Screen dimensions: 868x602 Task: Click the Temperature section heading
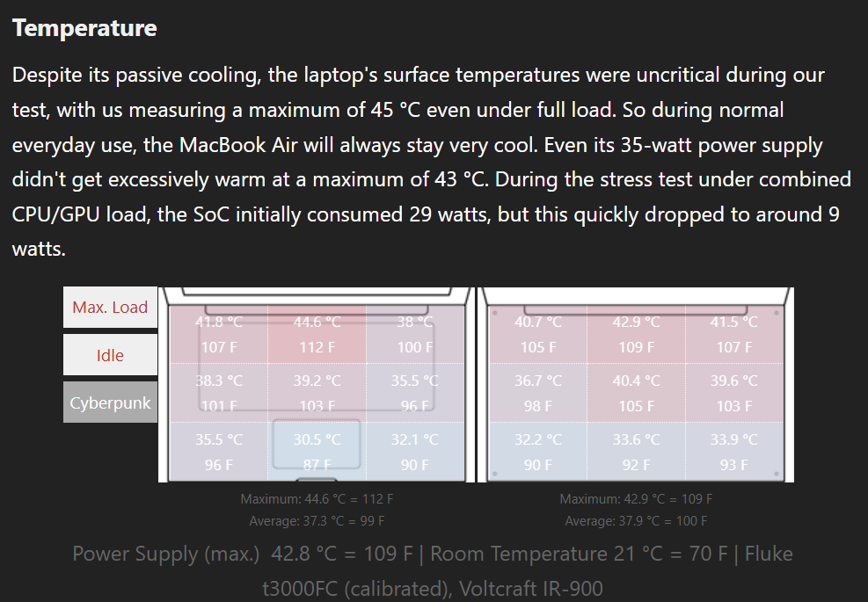84,27
